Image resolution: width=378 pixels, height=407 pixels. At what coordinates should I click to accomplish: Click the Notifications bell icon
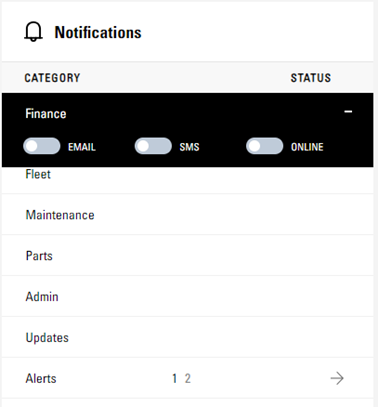pyautogui.click(x=33, y=32)
